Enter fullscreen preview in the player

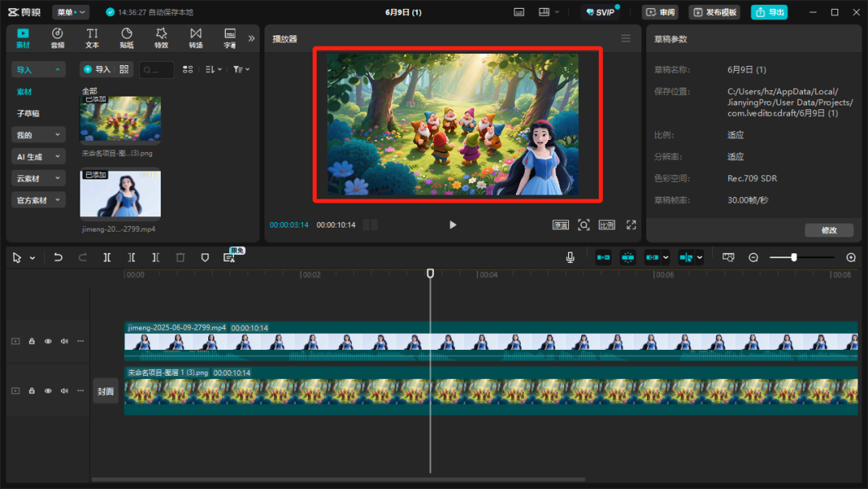pos(631,225)
